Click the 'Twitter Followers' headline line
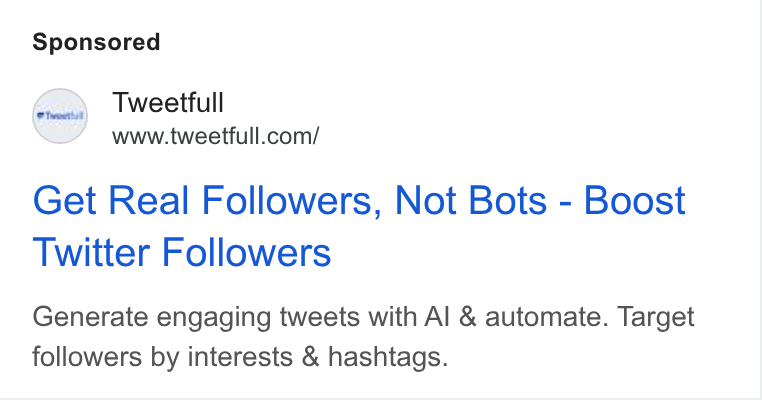 [x=182, y=252]
